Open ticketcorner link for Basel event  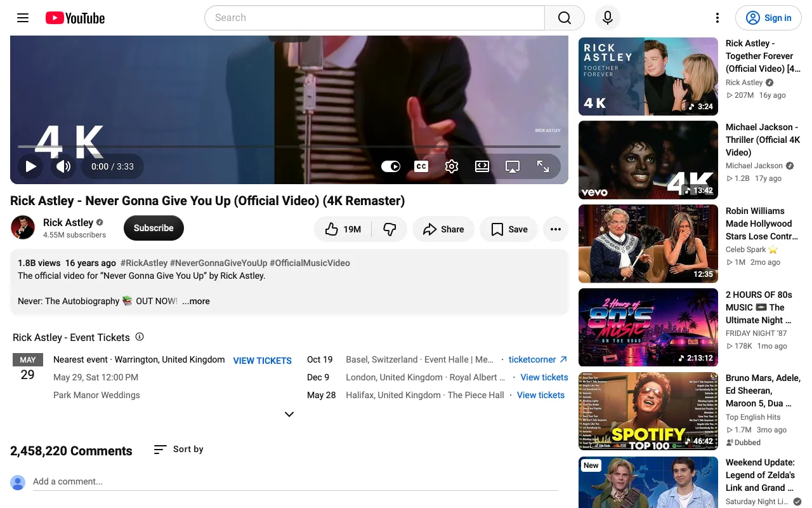point(538,359)
